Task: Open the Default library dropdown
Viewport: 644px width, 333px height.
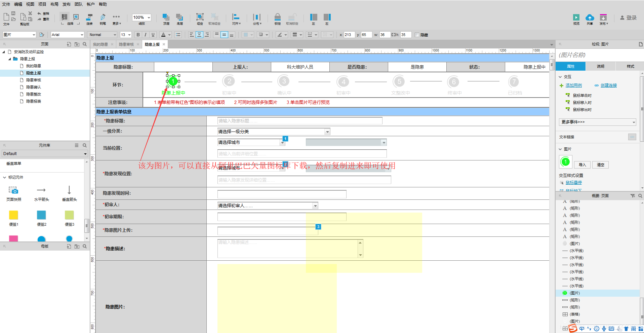Action: pos(45,154)
